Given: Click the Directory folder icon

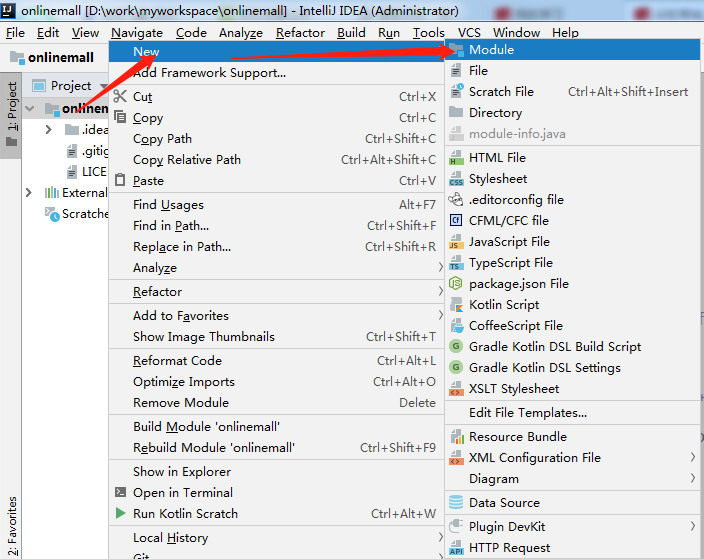Looking at the screenshot, I should coord(456,112).
